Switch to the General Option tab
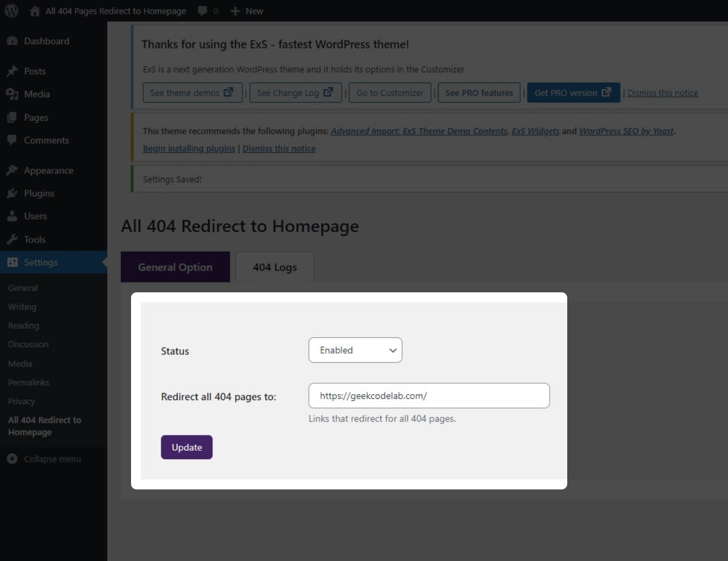The height and width of the screenshot is (561, 728). click(175, 267)
